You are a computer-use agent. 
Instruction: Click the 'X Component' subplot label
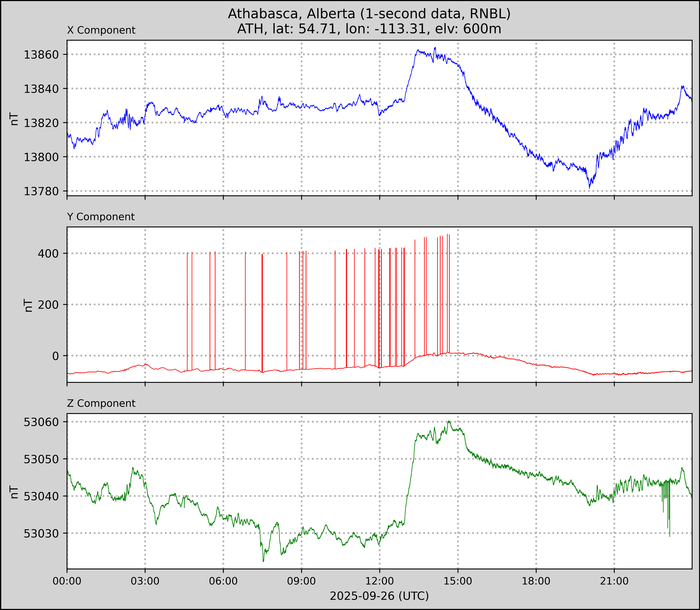pyautogui.click(x=101, y=30)
